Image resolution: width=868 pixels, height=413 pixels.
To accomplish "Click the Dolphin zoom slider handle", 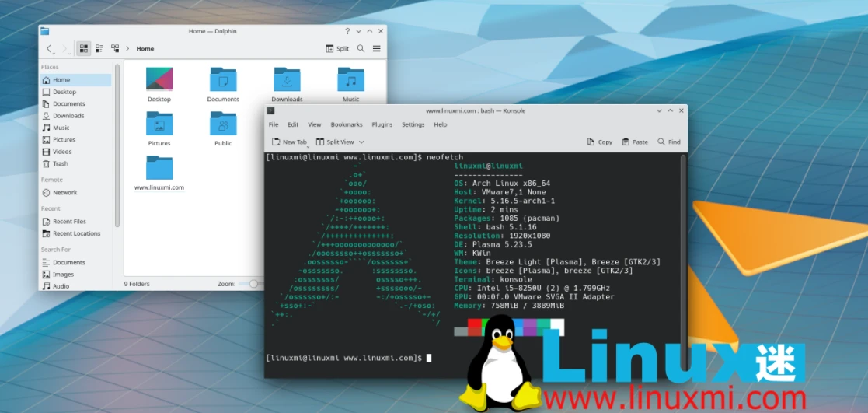I will (x=253, y=284).
